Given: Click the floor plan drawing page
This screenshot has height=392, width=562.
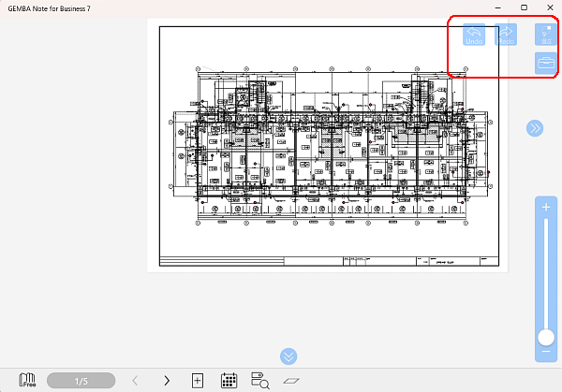Looking at the screenshot, I should (x=328, y=145).
